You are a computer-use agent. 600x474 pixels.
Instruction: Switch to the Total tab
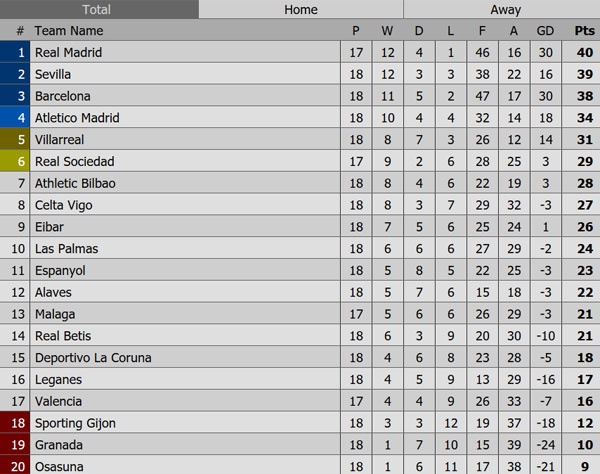tap(97, 10)
